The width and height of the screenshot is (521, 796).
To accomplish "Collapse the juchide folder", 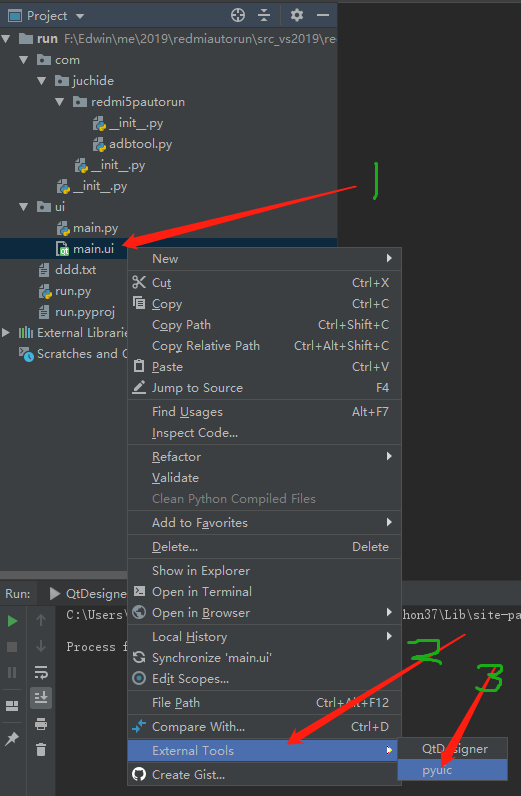I will click(42, 81).
